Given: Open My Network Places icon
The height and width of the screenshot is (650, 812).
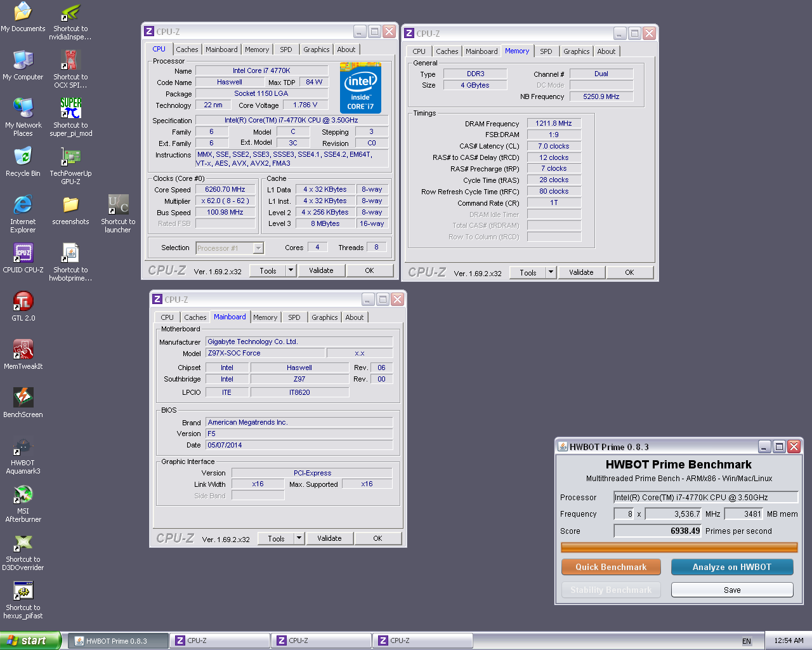Looking at the screenshot, I should pos(23,117).
